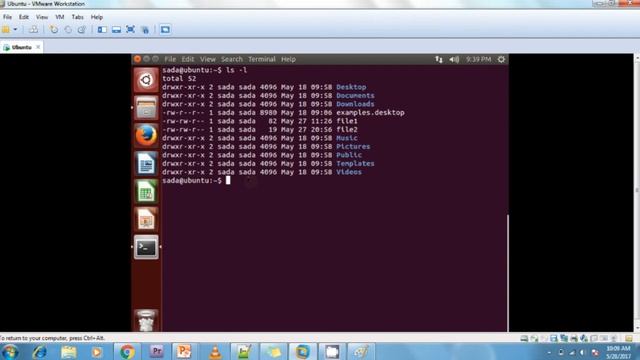Open VMware Tabs menu
Screen dimensions: 640x360
click(78, 17)
